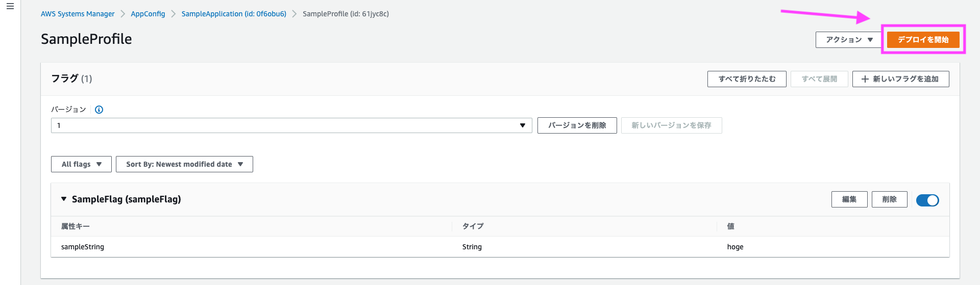980x285 pixels.
Task: Open Sort By Newest modified date dropdown
Action: pyautogui.click(x=184, y=164)
